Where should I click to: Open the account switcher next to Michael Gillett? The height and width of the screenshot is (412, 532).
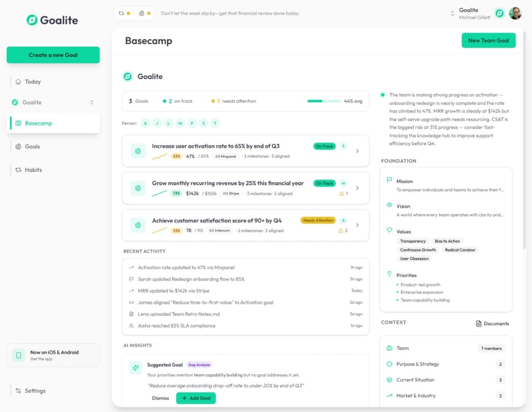point(452,13)
